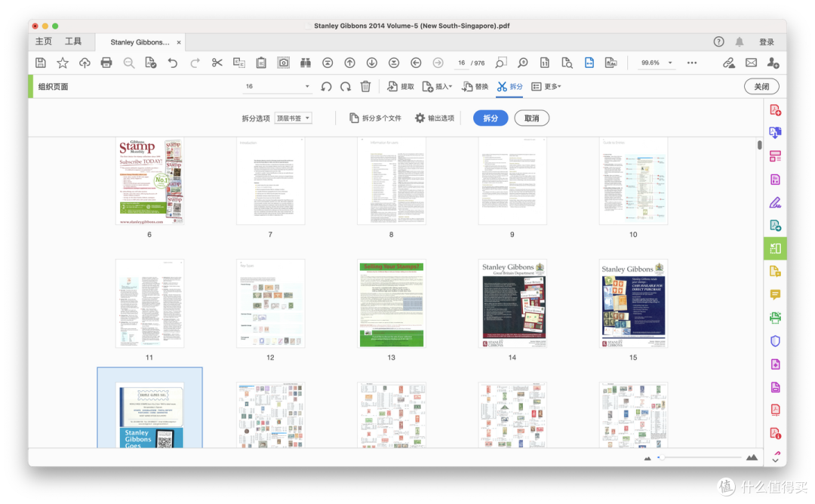Viewport: 815px width, 504px height.
Task: Open the pen Fill & Sign sidebar tool
Action: [x=775, y=203]
